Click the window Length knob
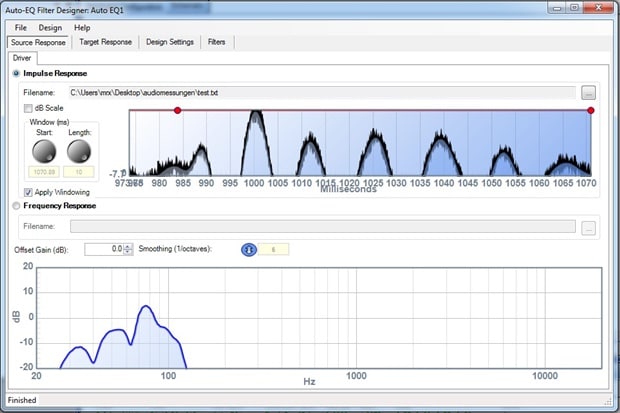The image size is (620, 413). (79, 151)
